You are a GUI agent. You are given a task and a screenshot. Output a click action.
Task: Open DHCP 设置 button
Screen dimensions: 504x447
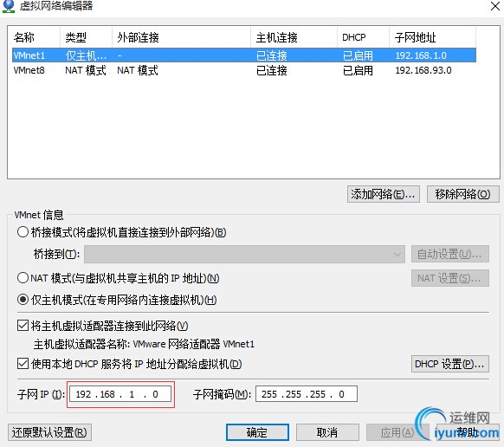pyautogui.click(x=450, y=364)
